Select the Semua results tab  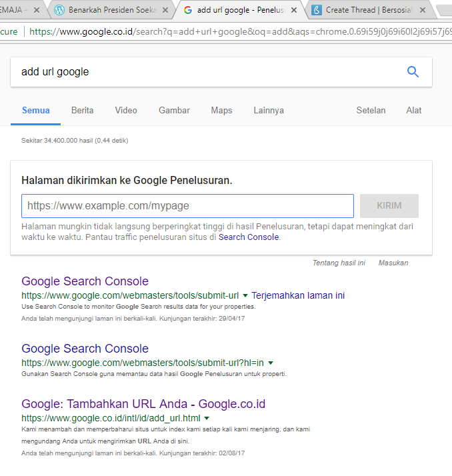[36, 110]
